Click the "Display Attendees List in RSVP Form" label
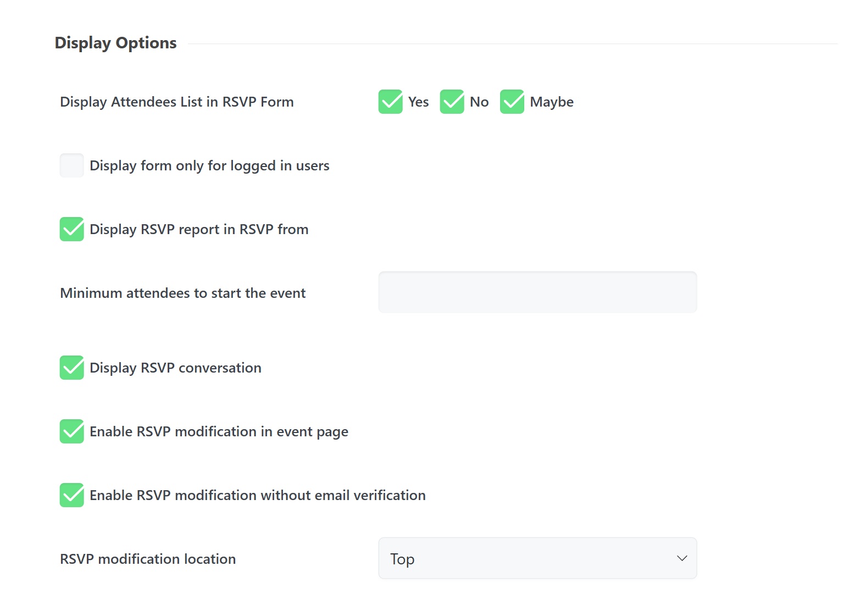 (176, 102)
